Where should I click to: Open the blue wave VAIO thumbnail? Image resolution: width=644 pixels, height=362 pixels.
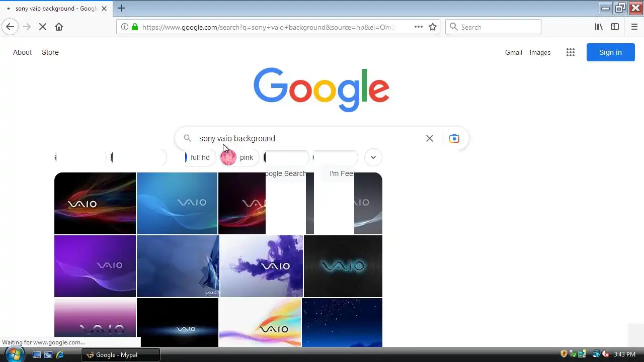(177, 203)
